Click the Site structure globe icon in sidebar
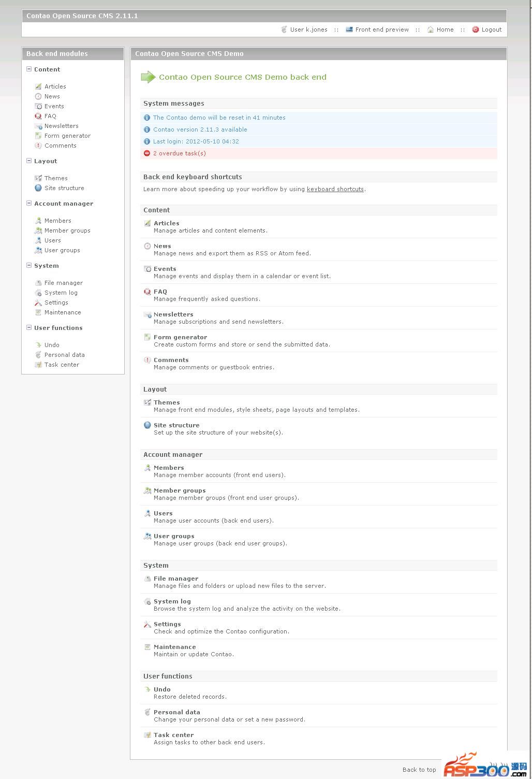The height and width of the screenshot is (779, 532). [38, 188]
